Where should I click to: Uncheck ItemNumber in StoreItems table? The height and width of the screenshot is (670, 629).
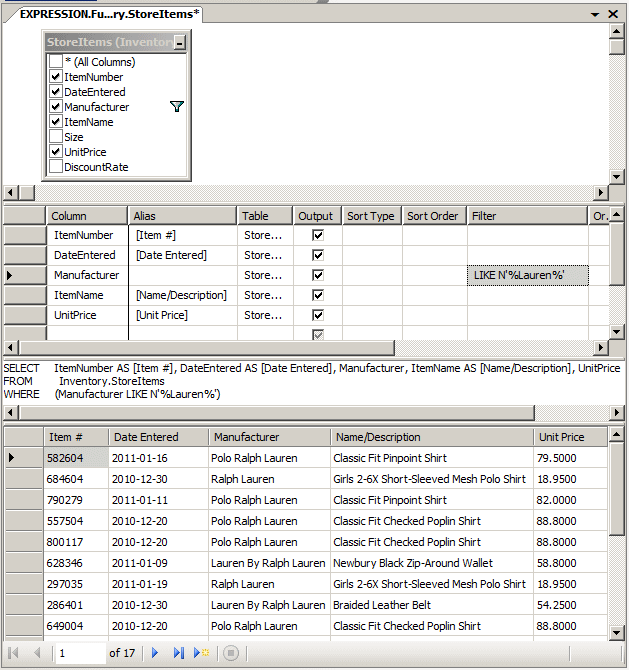56,77
